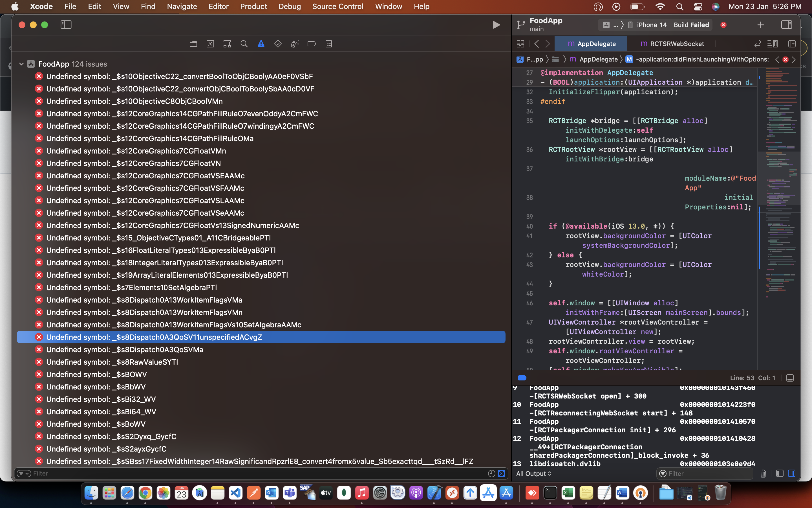Screen dimensions: 812x508
Task: Open the breadcrumb folder group item
Action: 556,60
